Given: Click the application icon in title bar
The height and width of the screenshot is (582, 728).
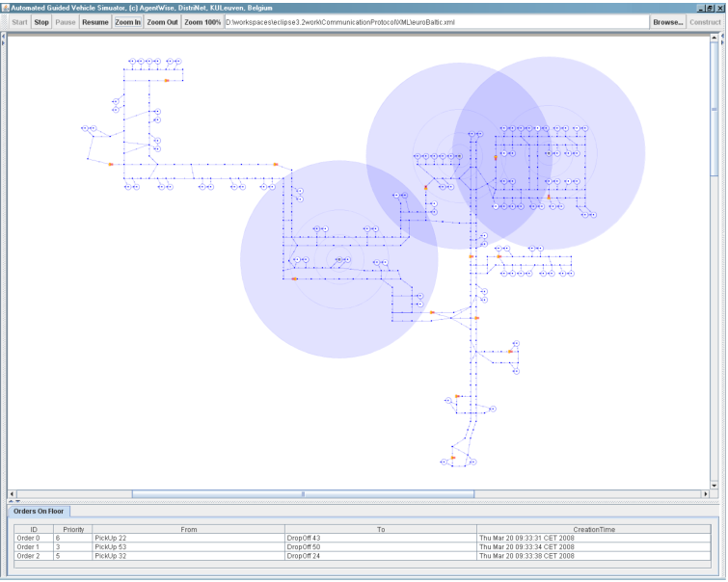Looking at the screenshot, I should coord(6,8).
